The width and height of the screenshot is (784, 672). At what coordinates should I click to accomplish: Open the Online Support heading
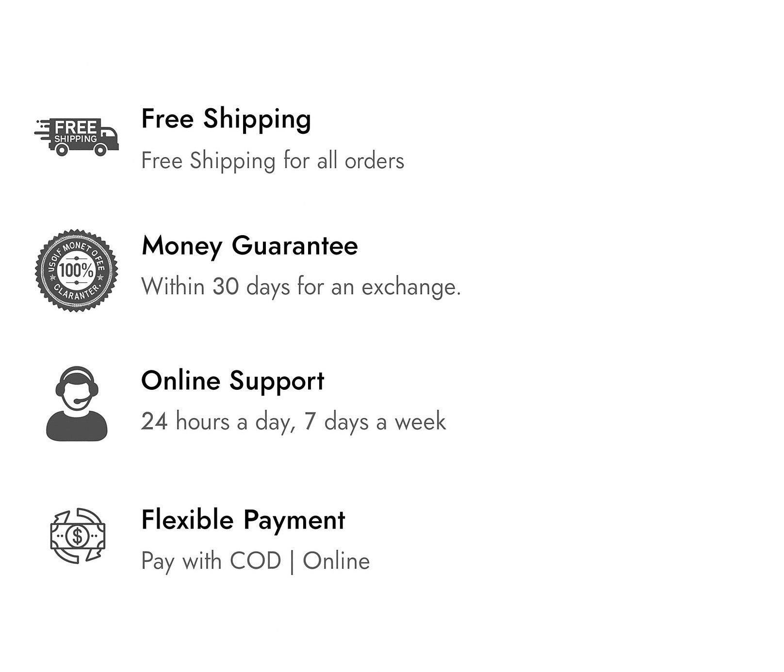(x=233, y=381)
